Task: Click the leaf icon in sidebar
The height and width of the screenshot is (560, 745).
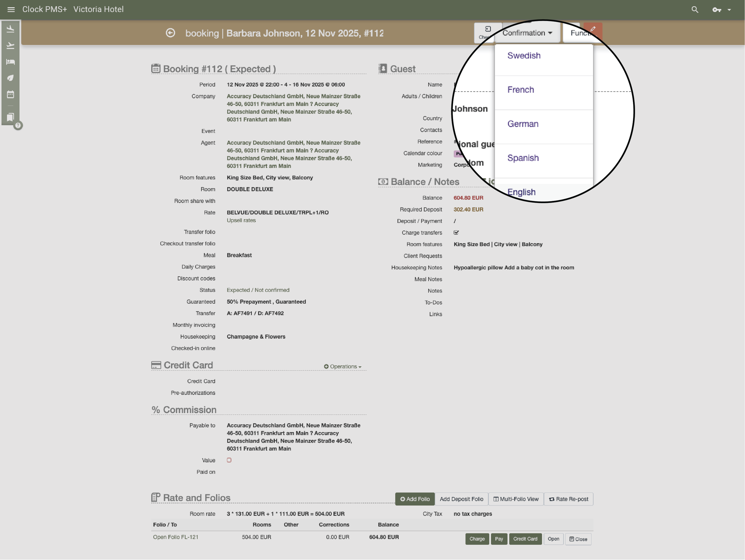Action: click(x=10, y=78)
